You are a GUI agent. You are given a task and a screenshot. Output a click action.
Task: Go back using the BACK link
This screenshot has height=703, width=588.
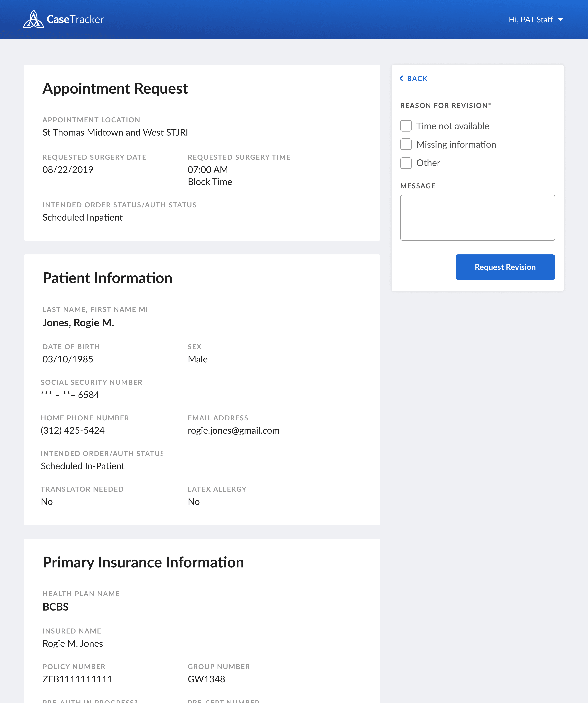(x=417, y=78)
